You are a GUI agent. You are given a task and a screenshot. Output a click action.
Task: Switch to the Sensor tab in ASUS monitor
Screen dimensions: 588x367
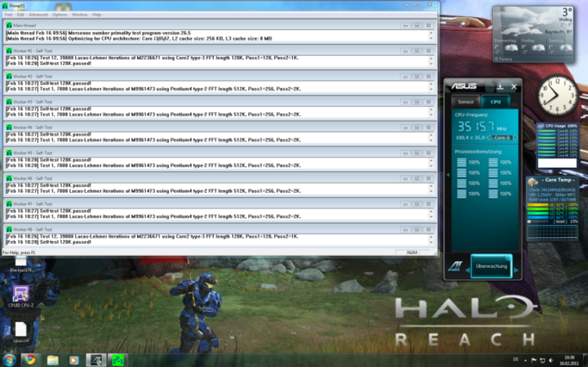click(466, 101)
